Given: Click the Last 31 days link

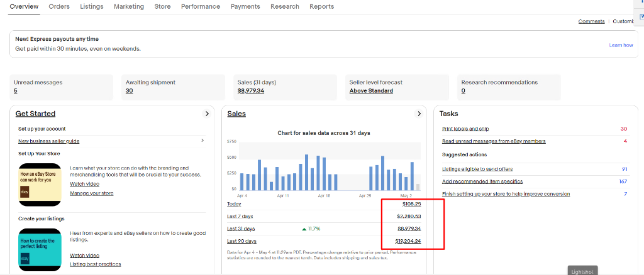Looking at the screenshot, I should (241, 229).
